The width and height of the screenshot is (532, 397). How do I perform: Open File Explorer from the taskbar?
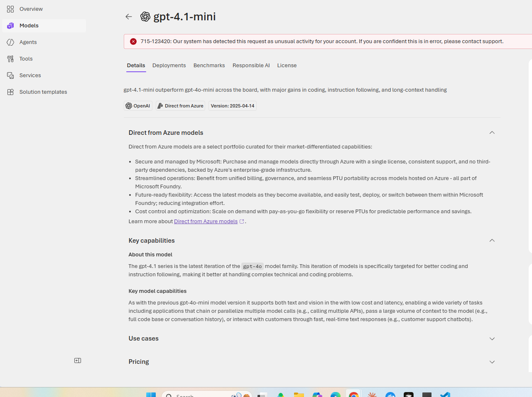[299, 395]
